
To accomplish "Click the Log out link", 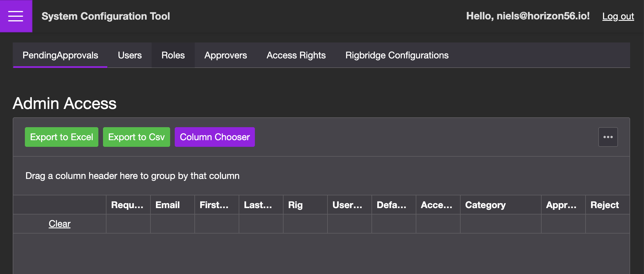I will point(618,16).
